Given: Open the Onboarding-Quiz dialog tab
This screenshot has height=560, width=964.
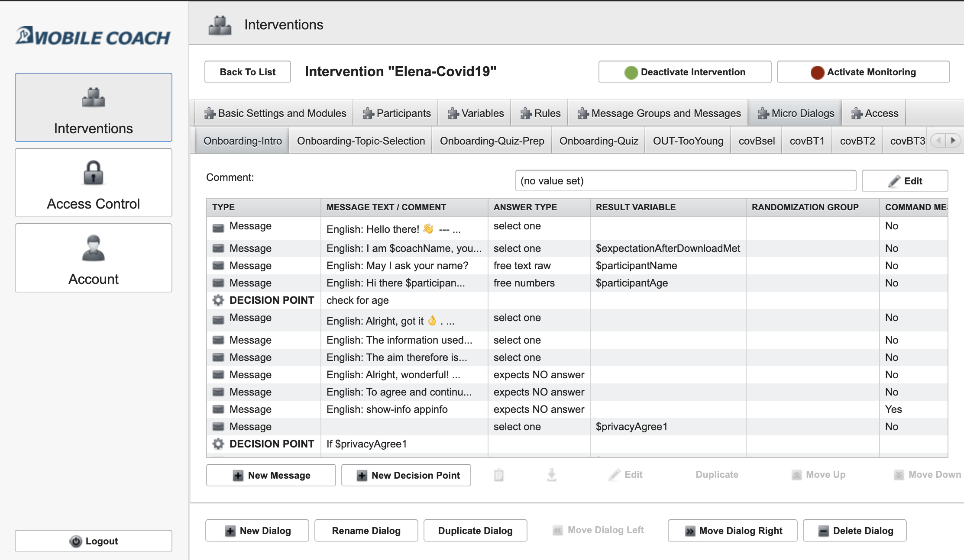Looking at the screenshot, I should tap(598, 141).
